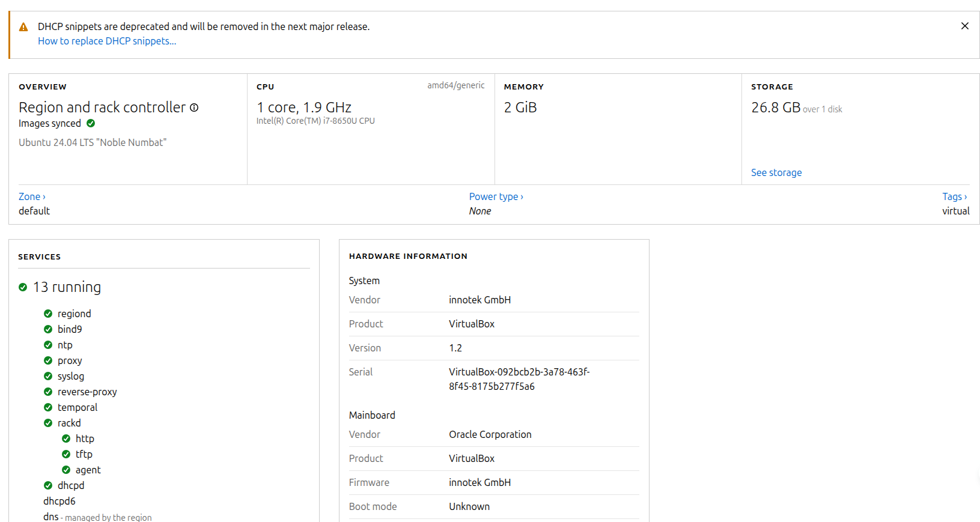Open the Zone link
The height and width of the screenshot is (522, 980).
[32, 196]
